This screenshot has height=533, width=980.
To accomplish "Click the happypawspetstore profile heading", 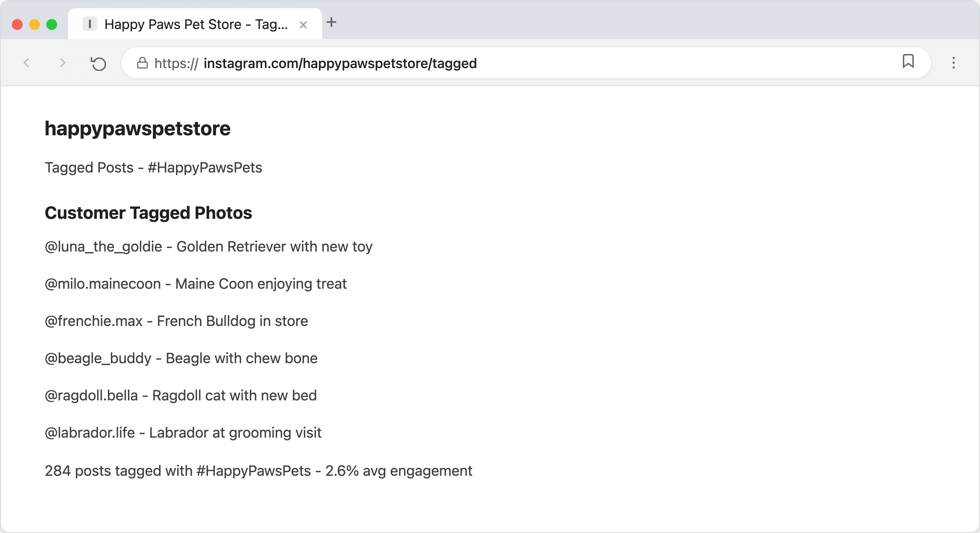I will point(137,129).
